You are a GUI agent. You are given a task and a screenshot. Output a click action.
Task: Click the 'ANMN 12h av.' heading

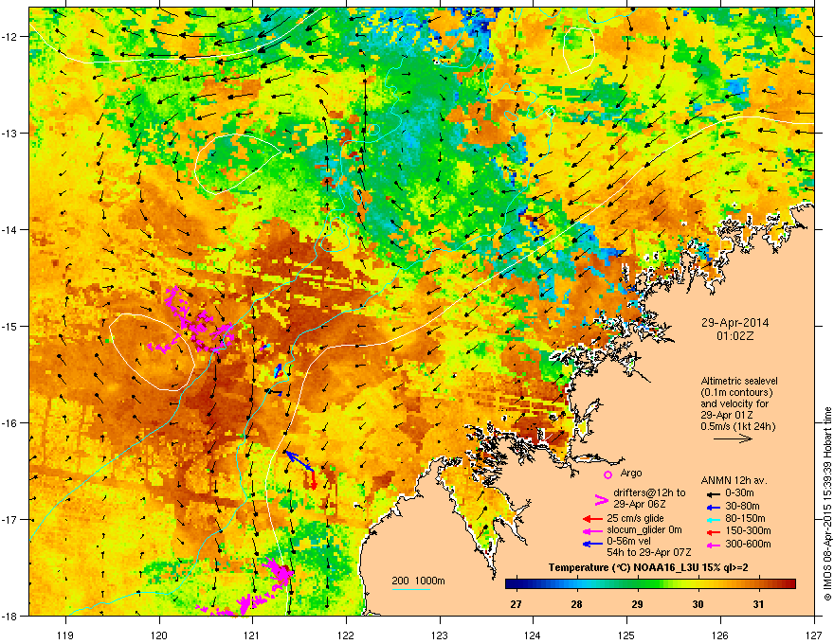click(734, 480)
